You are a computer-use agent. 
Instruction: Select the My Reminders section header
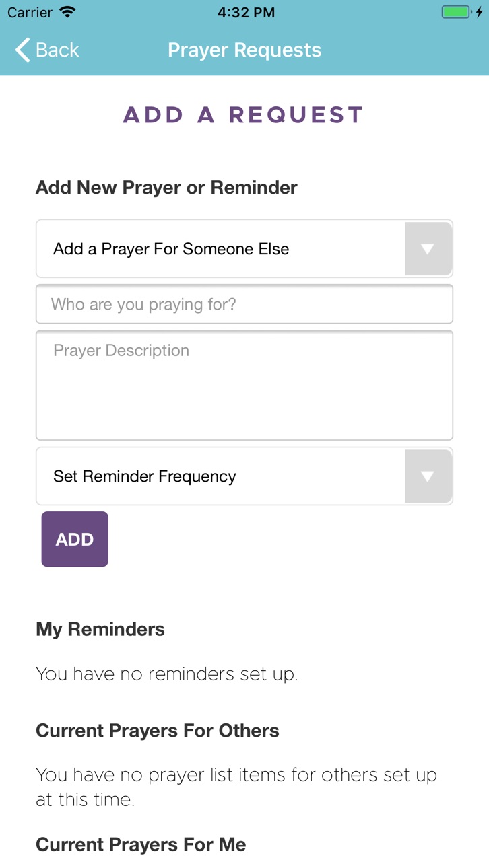click(x=100, y=629)
